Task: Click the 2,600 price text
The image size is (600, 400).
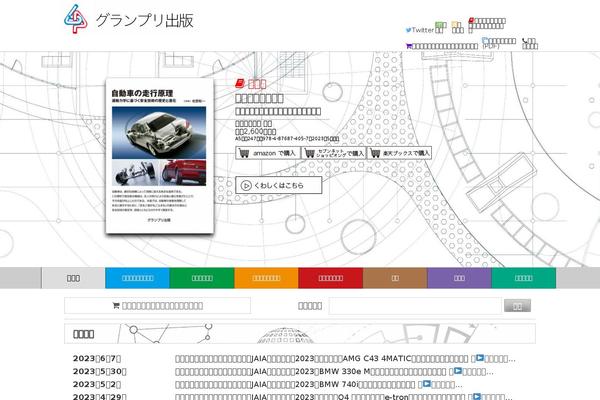Action: (256, 131)
